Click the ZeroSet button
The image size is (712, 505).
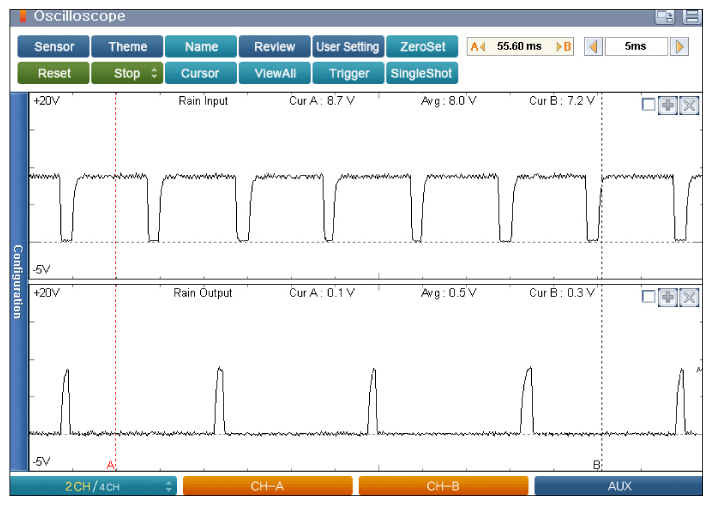tap(422, 47)
